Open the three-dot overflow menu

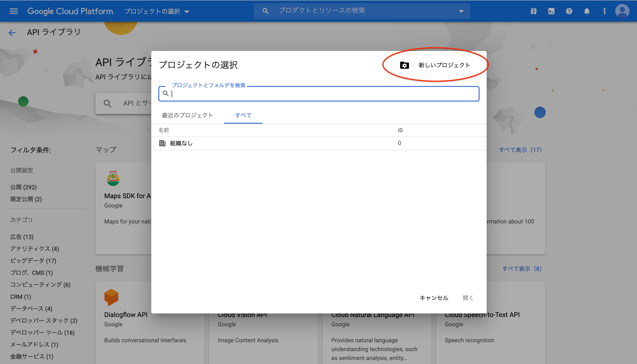[604, 11]
